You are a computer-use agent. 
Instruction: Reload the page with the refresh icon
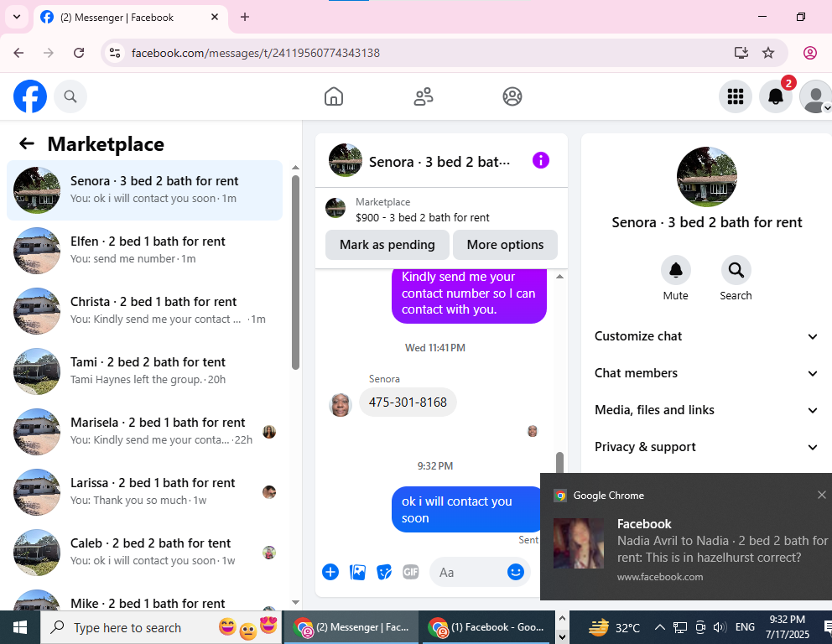point(79,53)
